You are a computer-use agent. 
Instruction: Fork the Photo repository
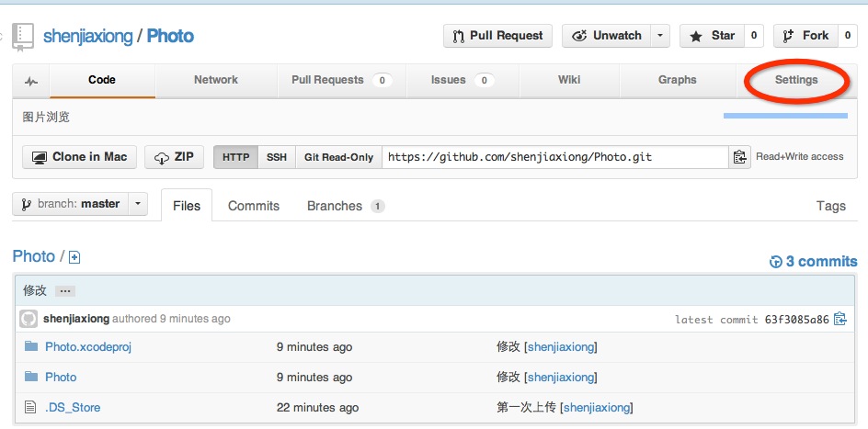coord(806,36)
